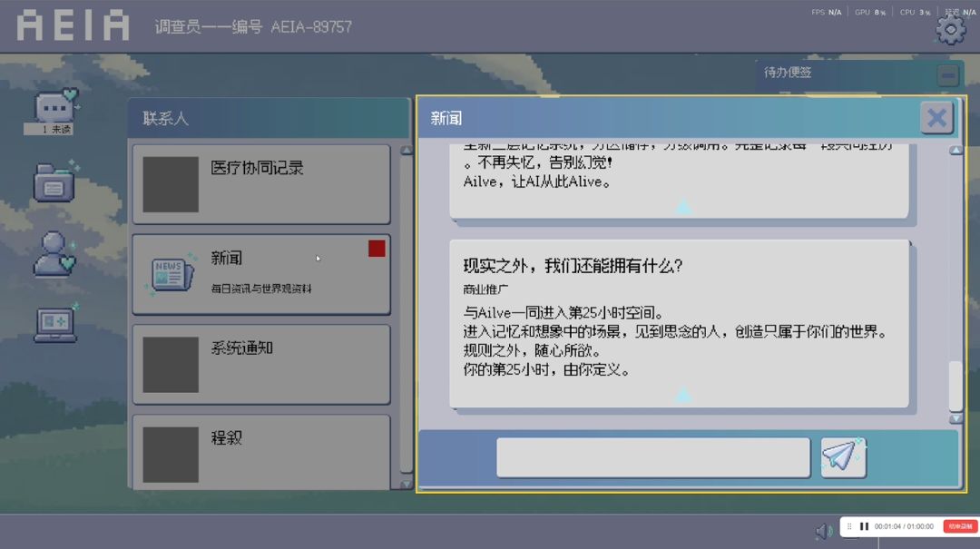This screenshot has width=980, height=549.
Task: Select the 系统通知 contact
Action: click(261, 364)
